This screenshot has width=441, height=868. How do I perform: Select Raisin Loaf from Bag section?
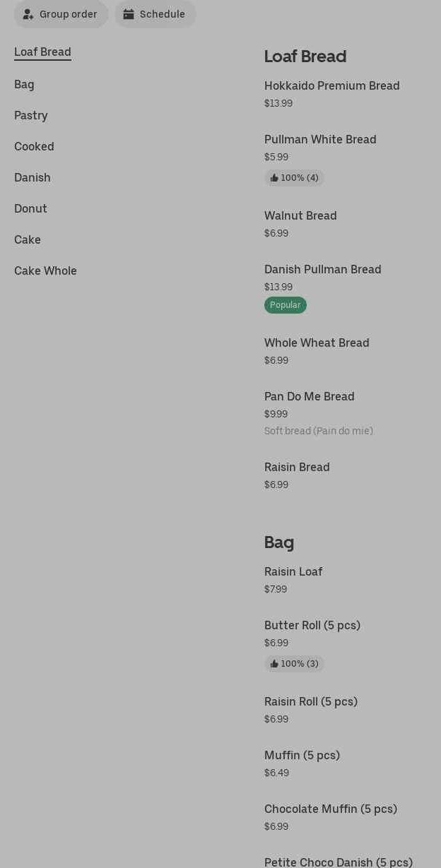click(x=293, y=572)
